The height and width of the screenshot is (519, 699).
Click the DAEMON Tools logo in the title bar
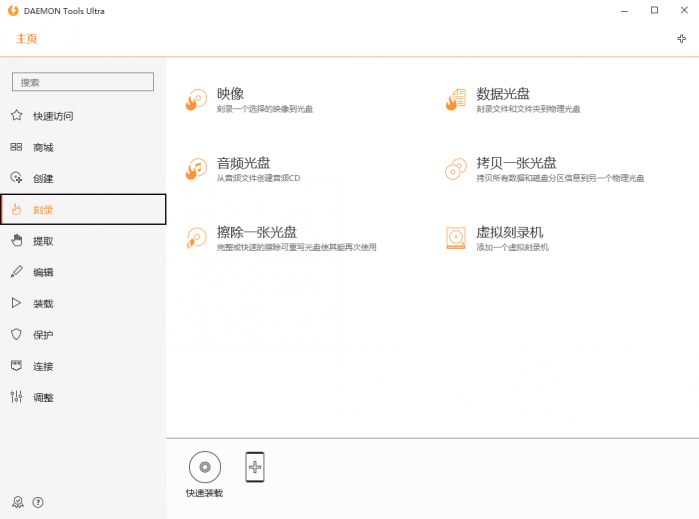(x=13, y=11)
